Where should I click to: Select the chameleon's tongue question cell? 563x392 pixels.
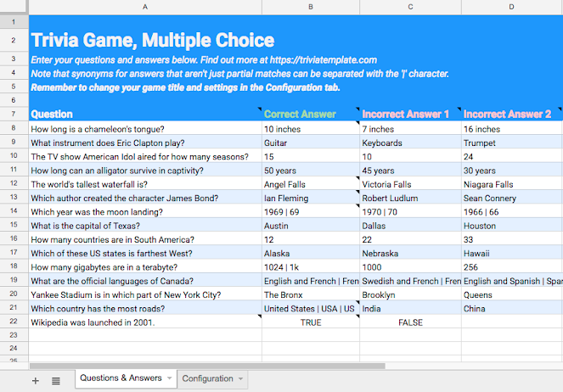pos(145,128)
